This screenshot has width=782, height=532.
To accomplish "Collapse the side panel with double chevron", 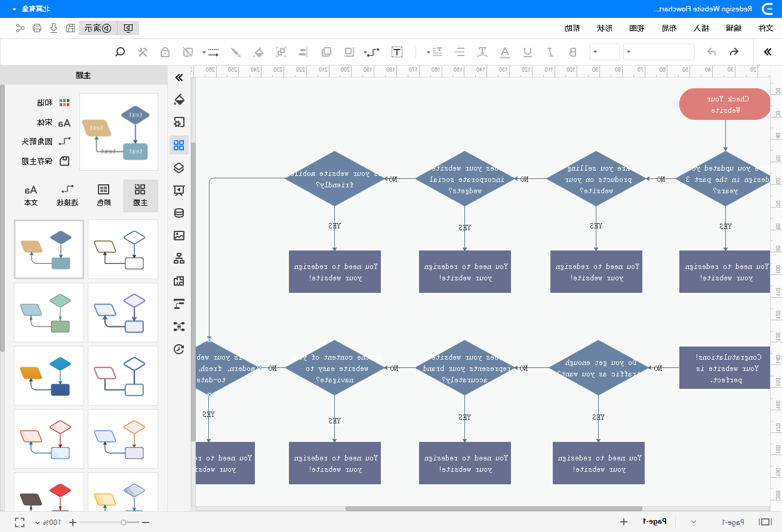I will (178, 78).
